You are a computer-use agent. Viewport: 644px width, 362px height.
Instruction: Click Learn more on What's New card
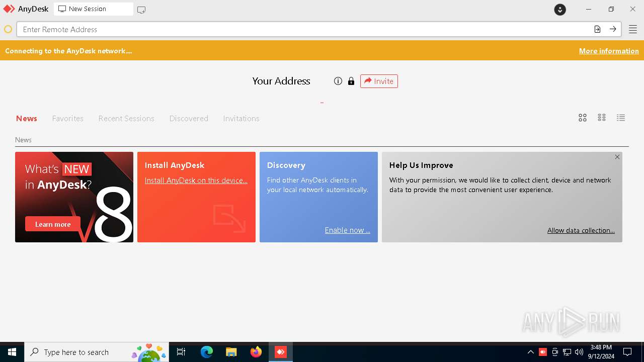[53, 224]
